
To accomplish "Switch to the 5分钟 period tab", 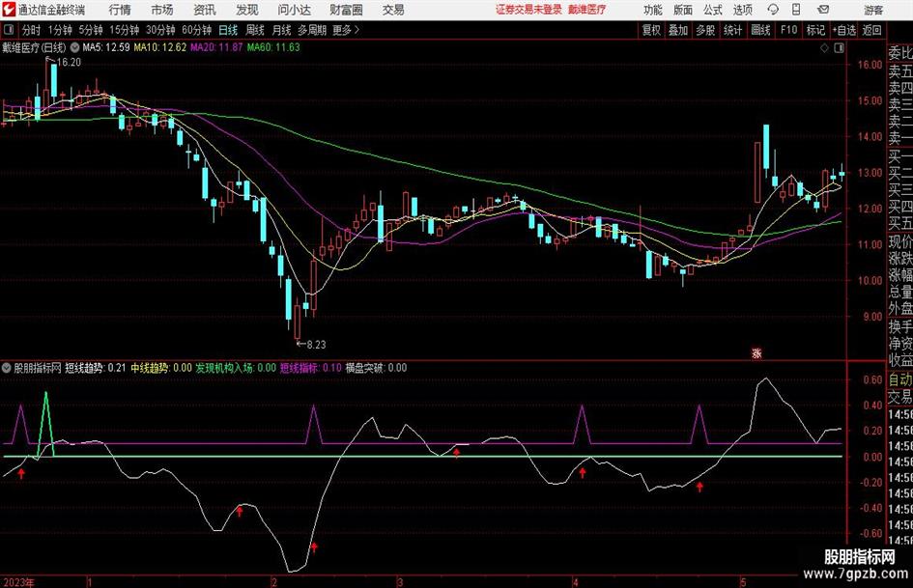I will click(91, 30).
